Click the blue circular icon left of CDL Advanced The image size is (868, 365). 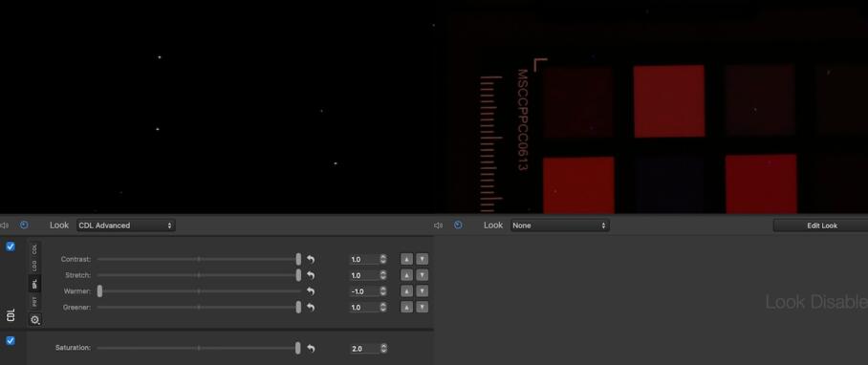(x=24, y=225)
